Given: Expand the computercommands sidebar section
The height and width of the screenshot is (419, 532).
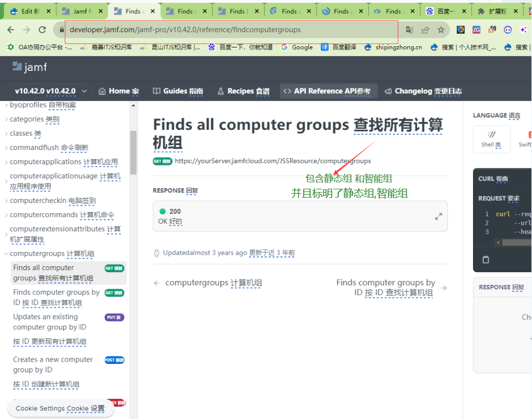Looking at the screenshot, I should [7, 215].
